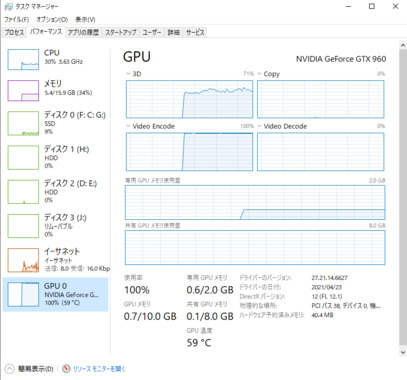Select ディスク 2 (D: E:) thumbnail
This screenshot has height=380, width=407.
pos(23,192)
